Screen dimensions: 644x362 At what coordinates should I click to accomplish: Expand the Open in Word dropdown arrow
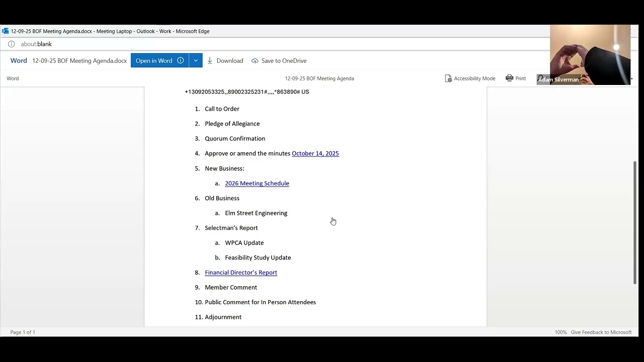coord(196,60)
